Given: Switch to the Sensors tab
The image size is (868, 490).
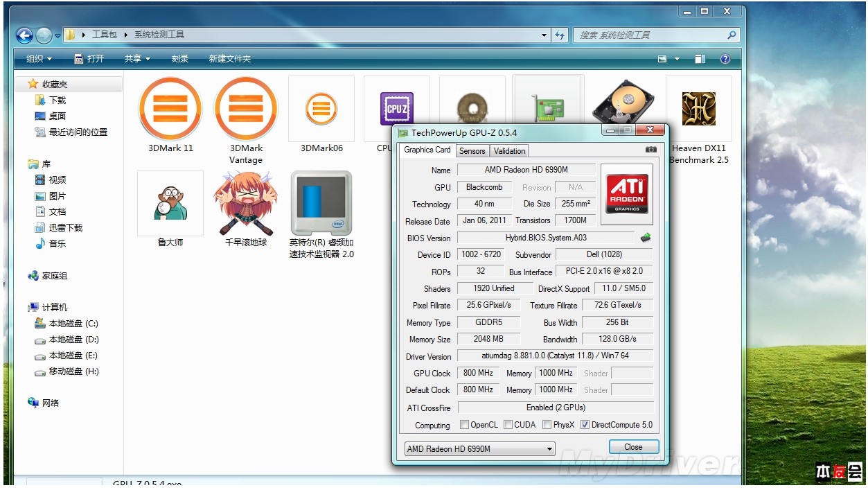Looking at the screenshot, I should pyautogui.click(x=472, y=151).
